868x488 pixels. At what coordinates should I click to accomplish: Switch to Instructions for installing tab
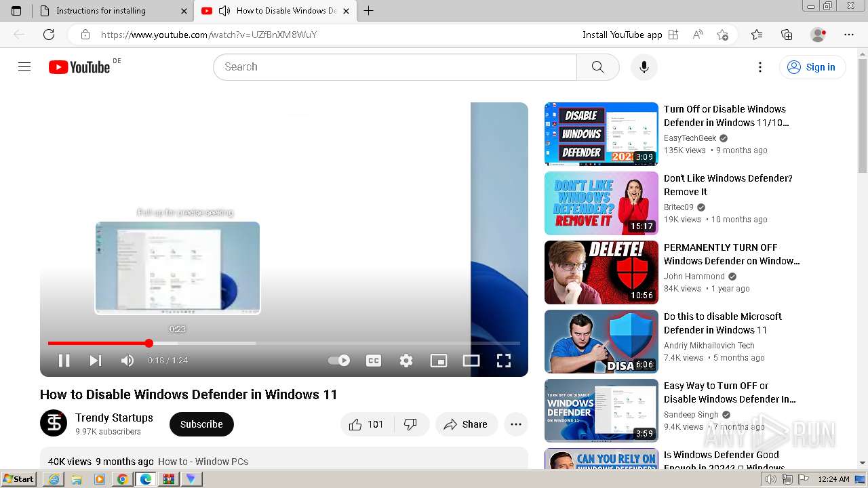point(113,11)
